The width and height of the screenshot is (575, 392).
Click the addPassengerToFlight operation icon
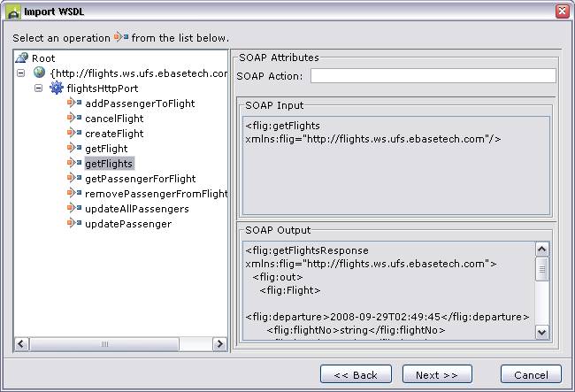[x=74, y=104]
